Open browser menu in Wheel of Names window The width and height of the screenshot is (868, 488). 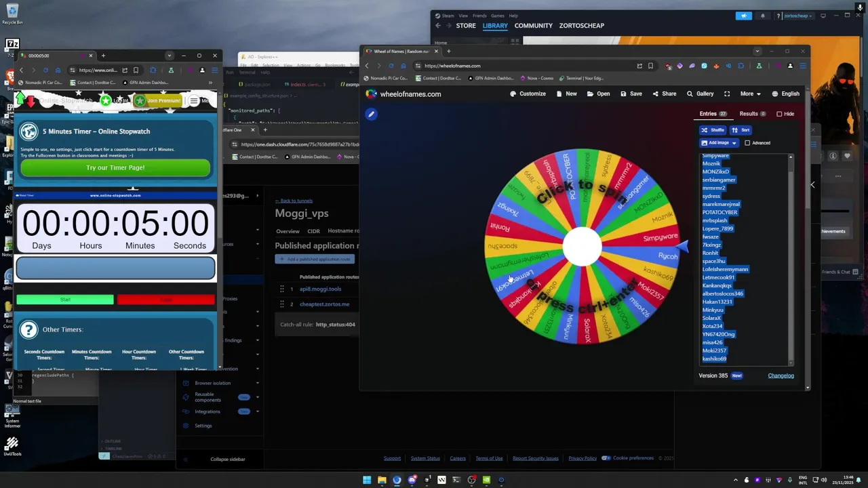pos(803,66)
